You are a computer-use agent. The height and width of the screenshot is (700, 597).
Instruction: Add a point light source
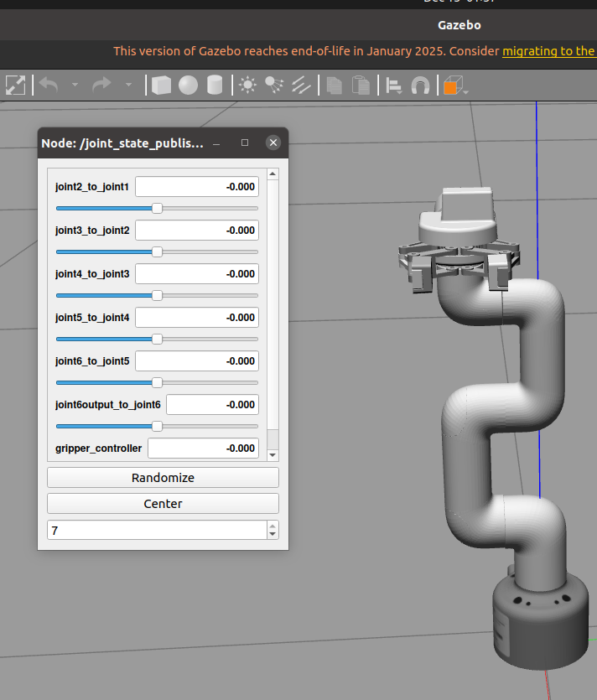[x=247, y=85]
